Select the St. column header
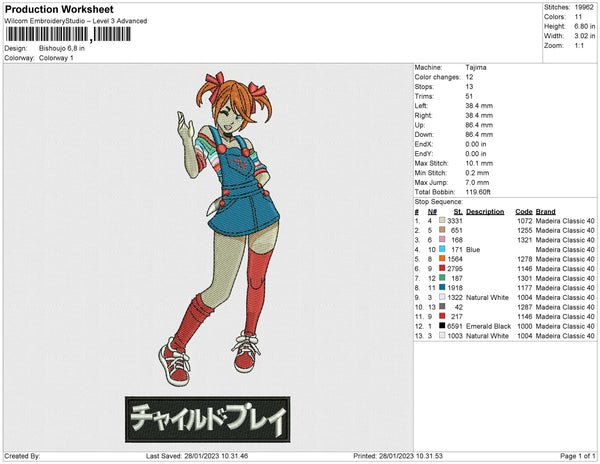The width and height of the screenshot is (600, 464). pyautogui.click(x=458, y=212)
